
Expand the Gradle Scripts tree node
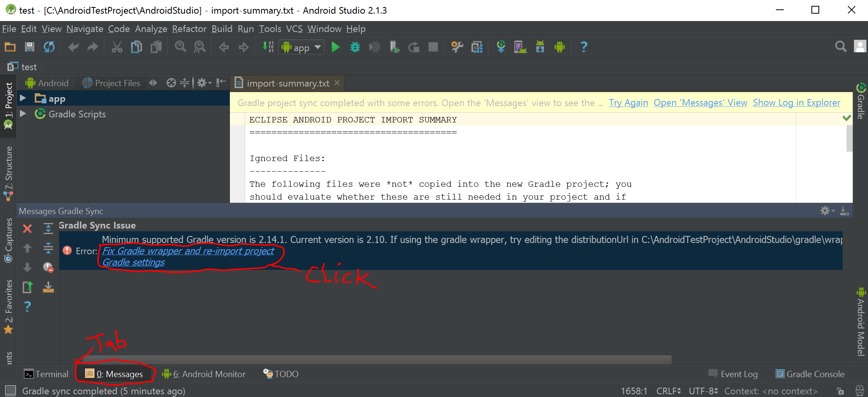point(23,114)
